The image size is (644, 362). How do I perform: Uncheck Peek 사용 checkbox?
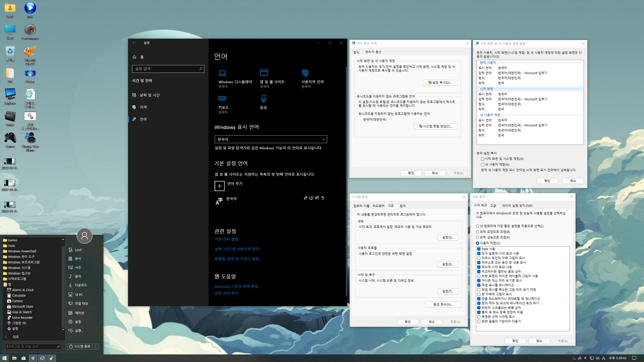pyautogui.click(x=479, y=249)
